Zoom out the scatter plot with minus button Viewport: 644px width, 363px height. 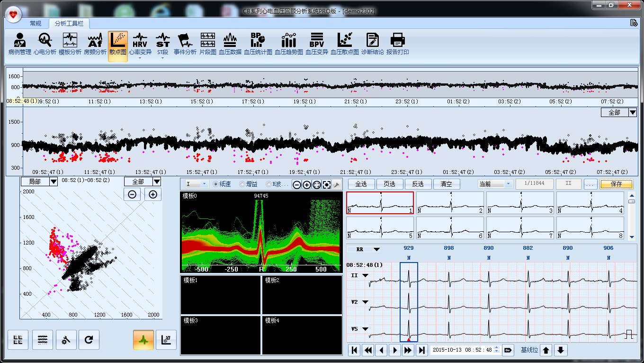133,194
